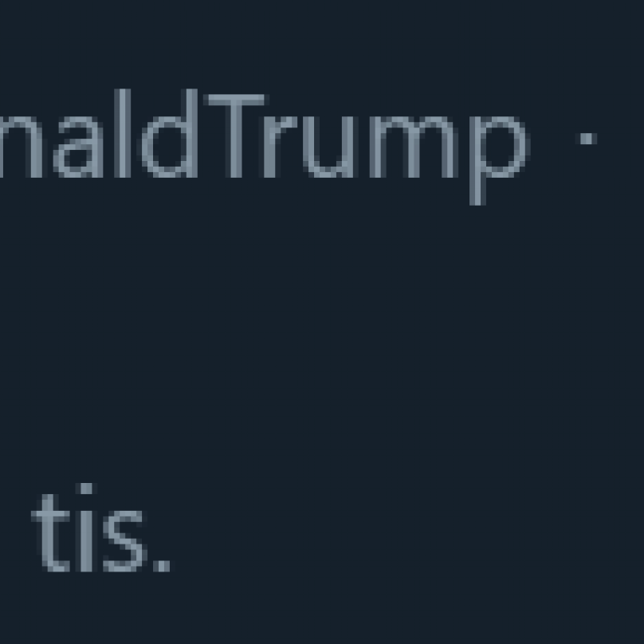Click the tall letter l in "nald"
This screenshot has width=644, height=644.
(122, 133)
